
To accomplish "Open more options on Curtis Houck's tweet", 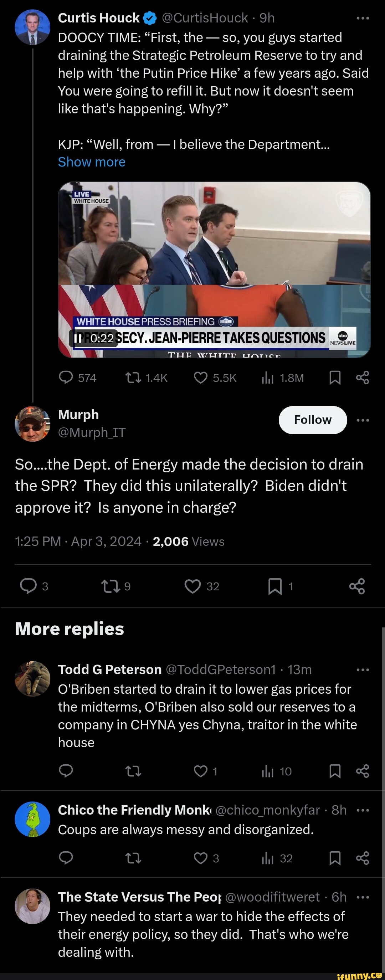I will [363, 18].
